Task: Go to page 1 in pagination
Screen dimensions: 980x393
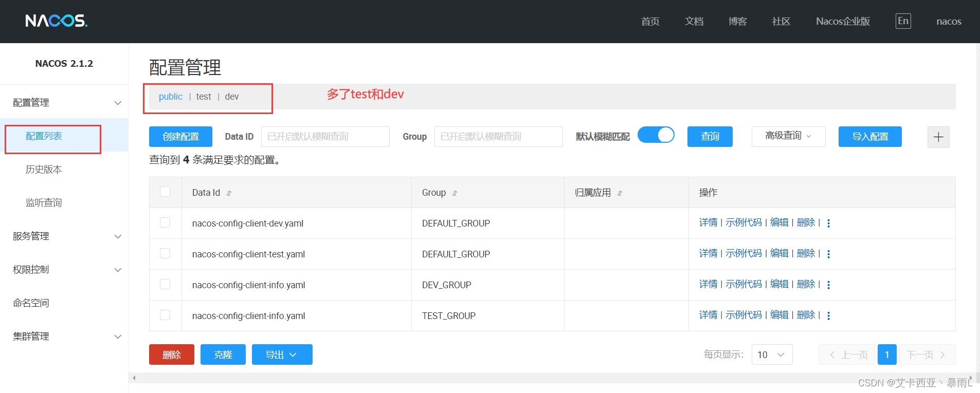Action: pyautogui.click(x=887, y=354)
